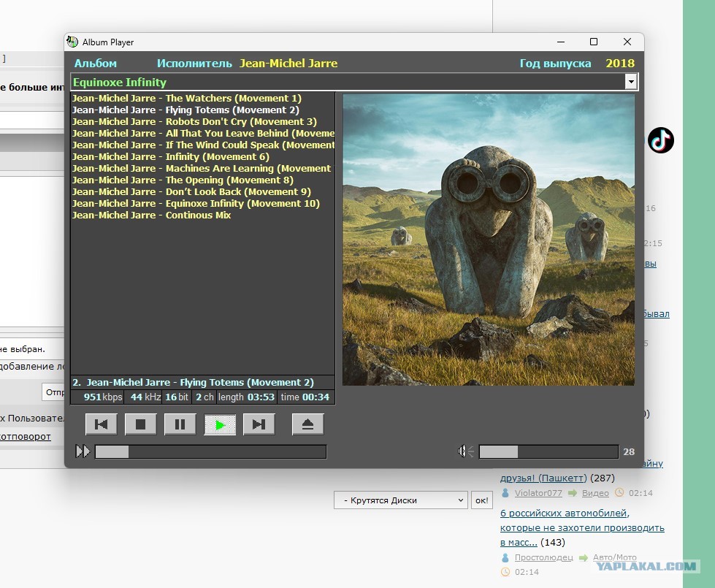Image resolution: width=715 pixels, height=588 pixels.
Task: Click the Год выпуска label
Action: [x=555, y=64]
